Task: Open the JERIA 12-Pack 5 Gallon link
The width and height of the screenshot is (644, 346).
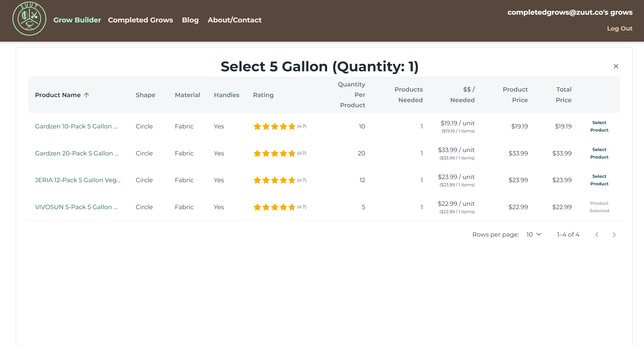Action: (78, 180)
